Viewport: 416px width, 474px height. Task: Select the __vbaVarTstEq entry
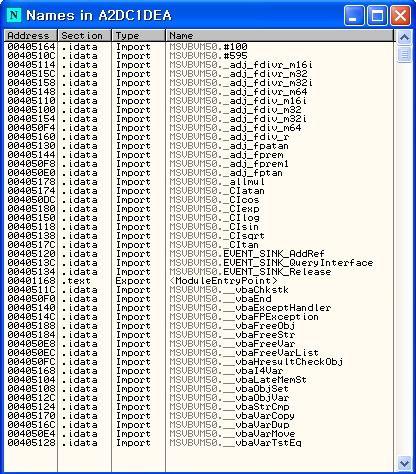[x=199, y=443]
